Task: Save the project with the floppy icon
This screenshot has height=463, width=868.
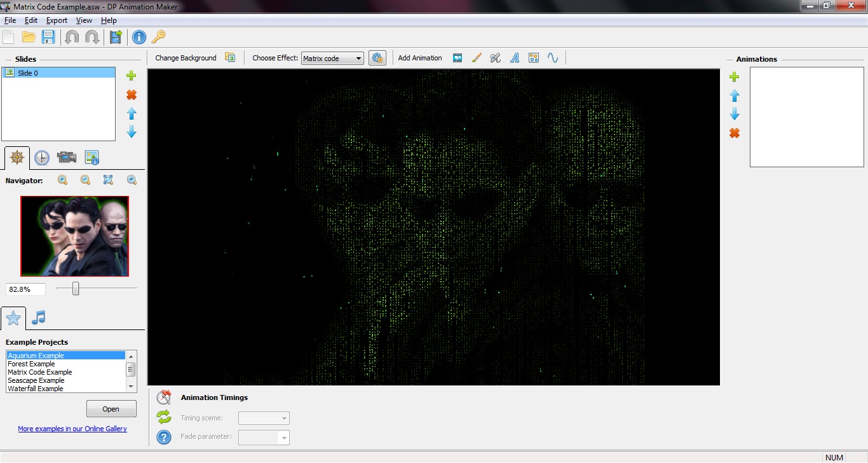Action: pyautogui.click(x=48, y=37)
